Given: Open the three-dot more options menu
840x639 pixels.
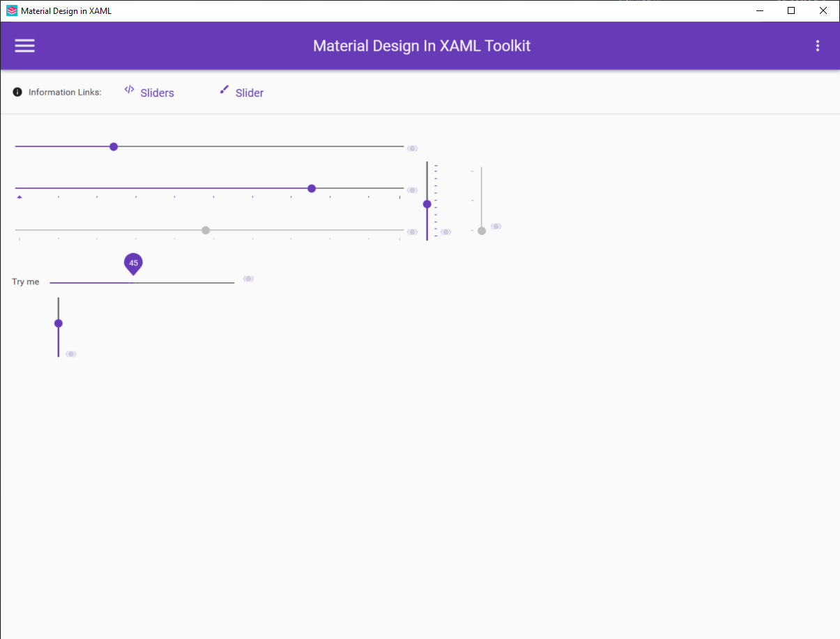Looking at the screenshot, I should (818, 46).
